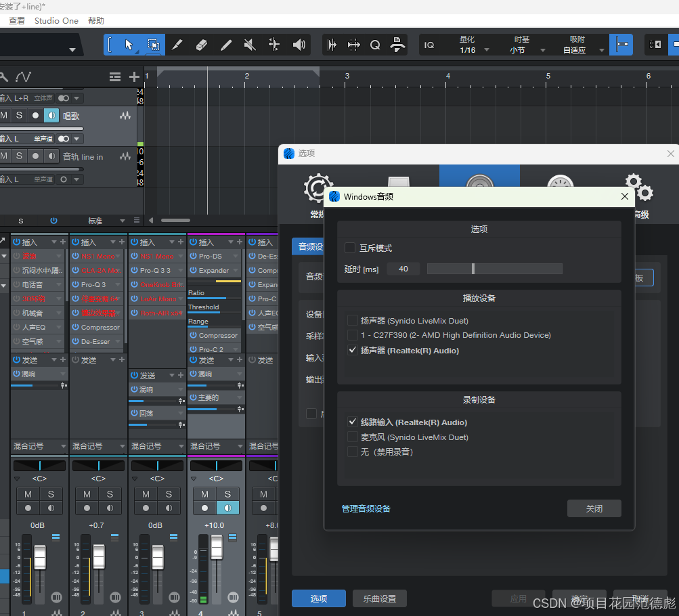
Task: Select the Eraser tool
Action: [201, 45]
